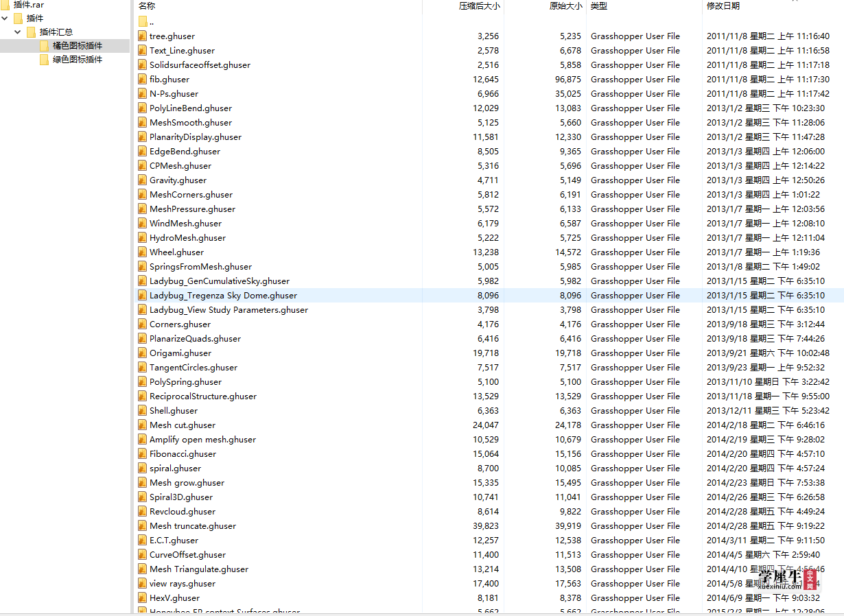Click date 2013/9/21 of Origami.ghuser
The image size is (844, 616).
pos(768,353)
